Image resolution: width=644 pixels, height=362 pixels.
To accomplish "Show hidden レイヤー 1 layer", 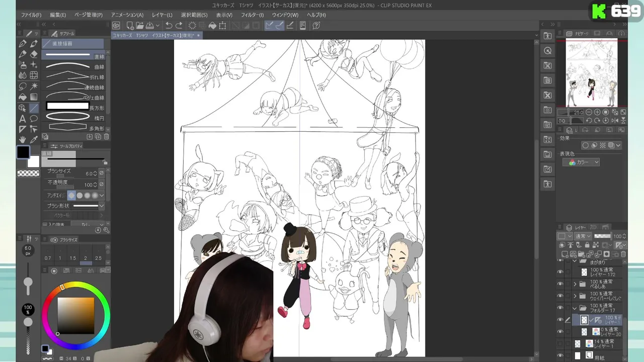I will click(560, 344).
